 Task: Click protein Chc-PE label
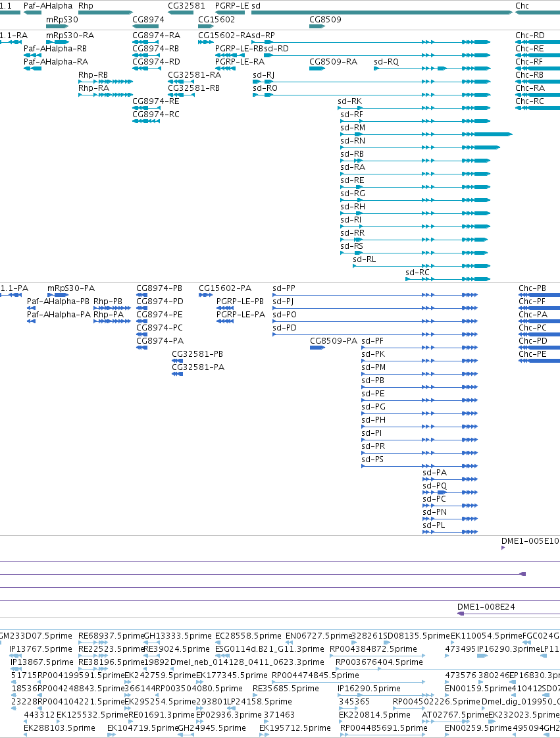point(533,354)
